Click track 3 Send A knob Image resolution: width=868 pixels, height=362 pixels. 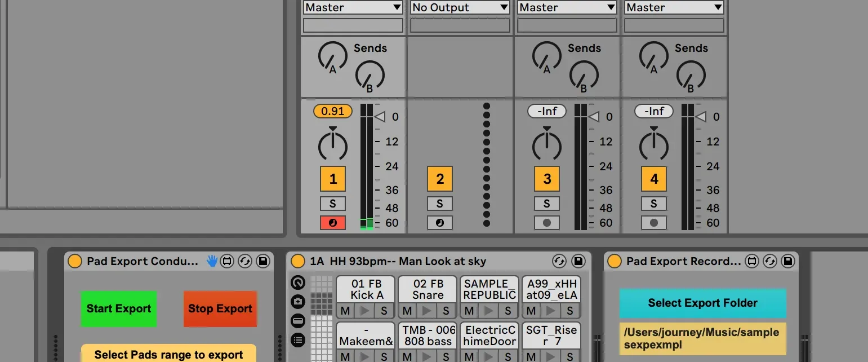coord(547,56)
